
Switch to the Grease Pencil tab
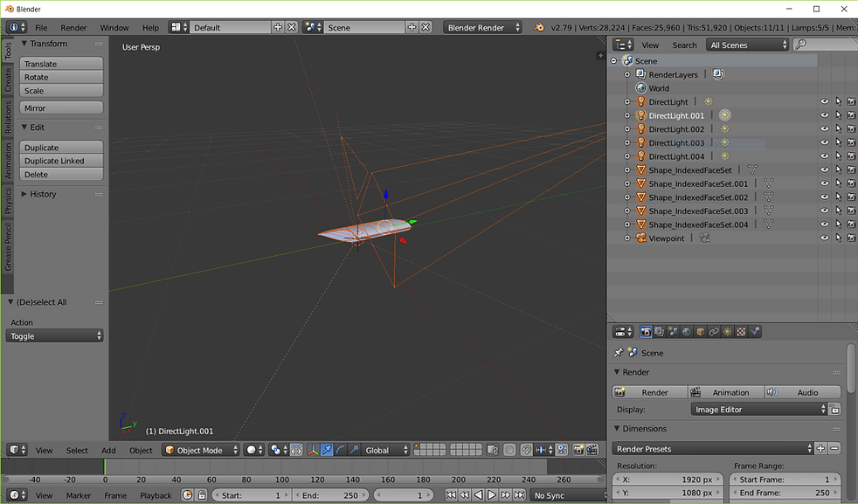point(8,246)
